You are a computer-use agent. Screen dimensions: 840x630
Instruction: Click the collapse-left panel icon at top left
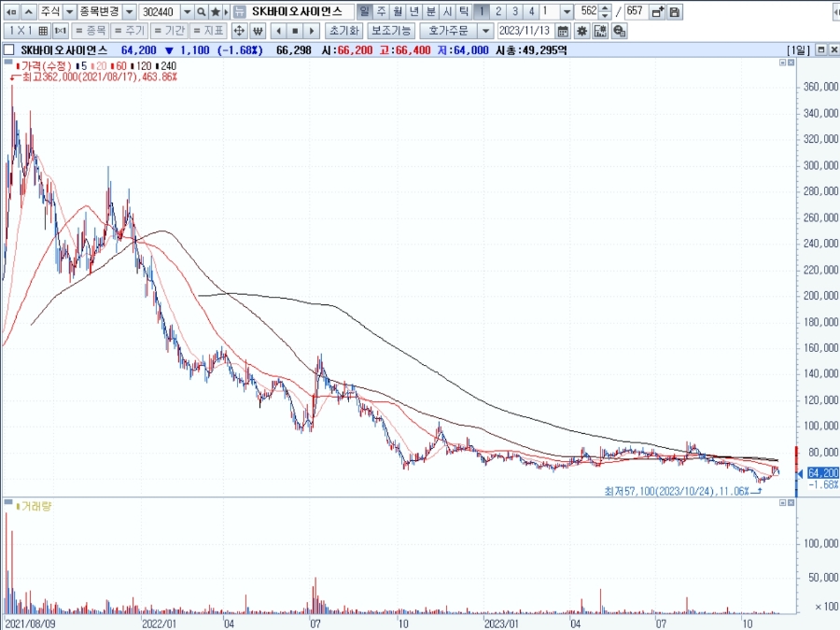[x=10, y=11]
